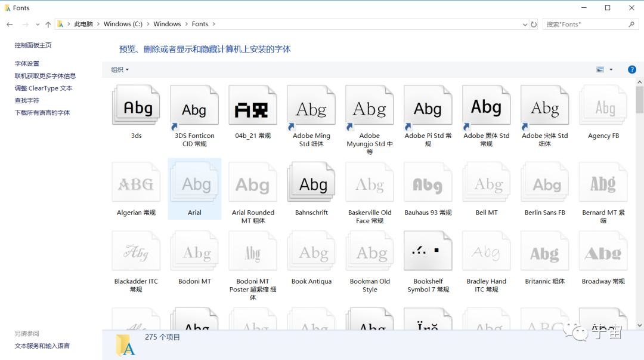
Task: Expand the chevron after Fonts breadcrumb
Action: pyautogui.click(x=213, y=24)
